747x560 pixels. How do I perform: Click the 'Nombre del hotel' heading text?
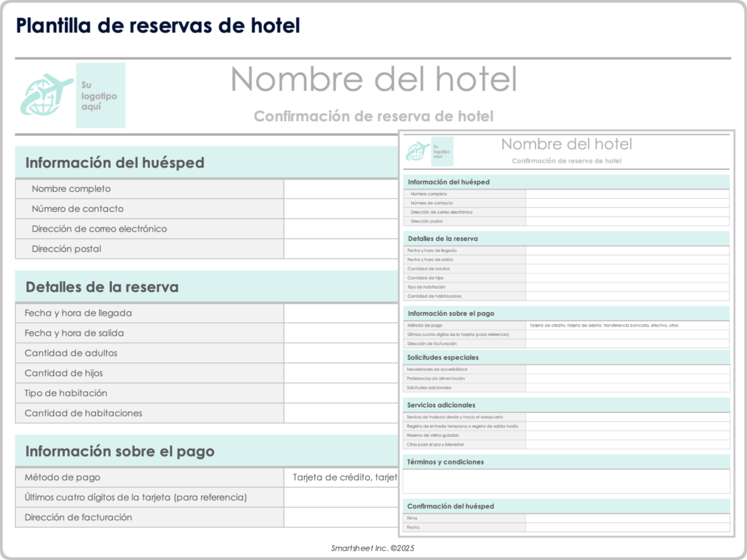click(373, 80)
